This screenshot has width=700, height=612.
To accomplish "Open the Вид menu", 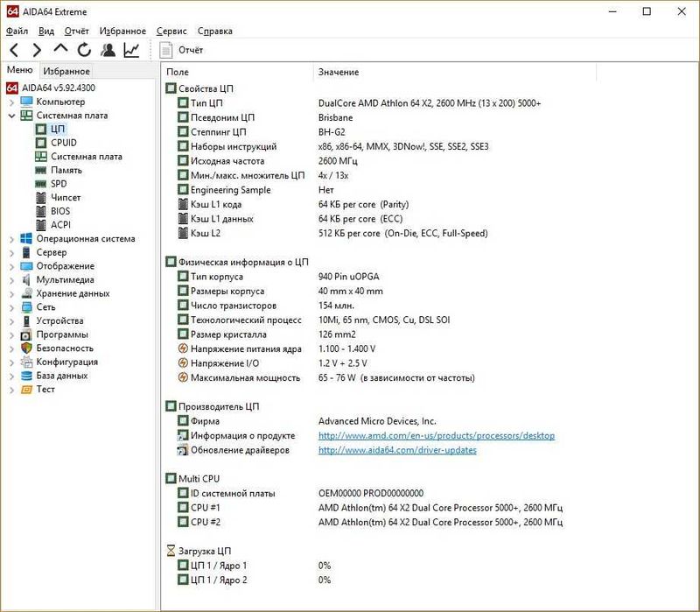I will pyautogui.click(x=46, y=31).
